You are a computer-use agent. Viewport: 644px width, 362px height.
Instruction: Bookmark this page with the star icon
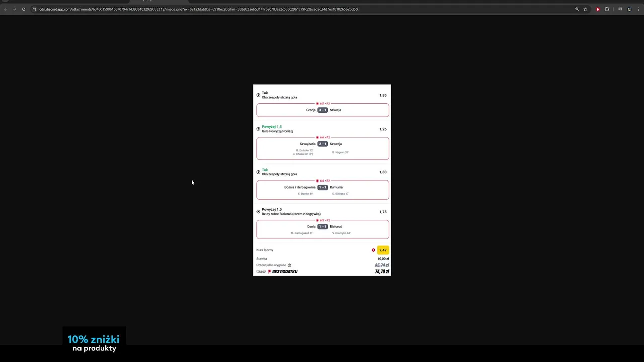click(x=585, y=9)
